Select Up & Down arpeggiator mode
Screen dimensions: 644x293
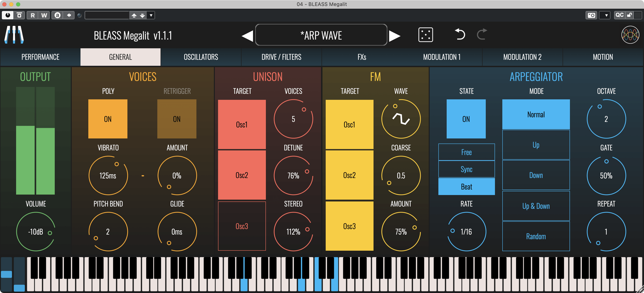(x=536, y=206)
